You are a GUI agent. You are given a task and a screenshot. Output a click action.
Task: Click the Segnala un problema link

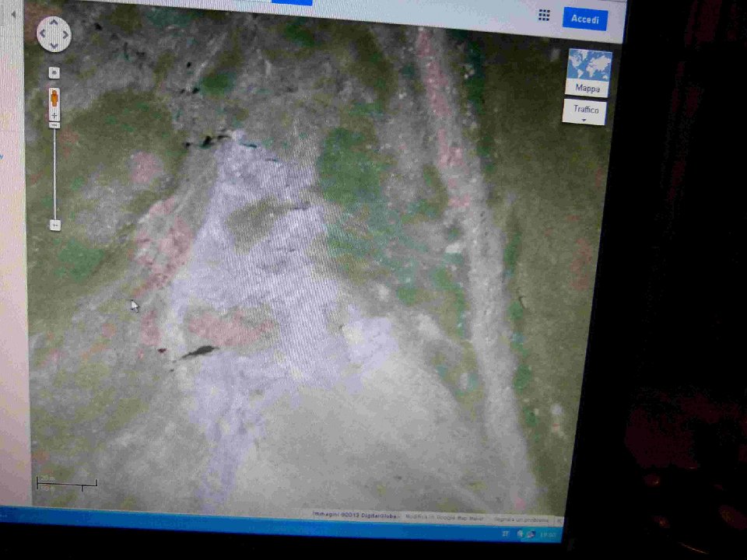(x=521, y=520)
